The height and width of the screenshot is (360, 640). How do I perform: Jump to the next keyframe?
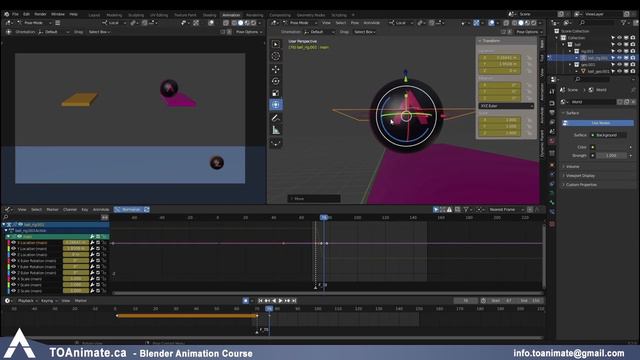[x=287, y=301]
